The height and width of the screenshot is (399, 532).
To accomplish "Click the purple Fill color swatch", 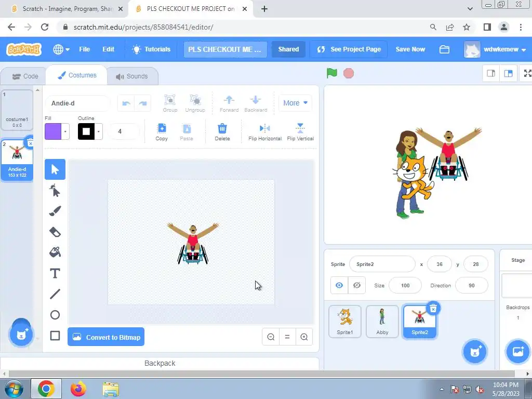I will (53, 131).
